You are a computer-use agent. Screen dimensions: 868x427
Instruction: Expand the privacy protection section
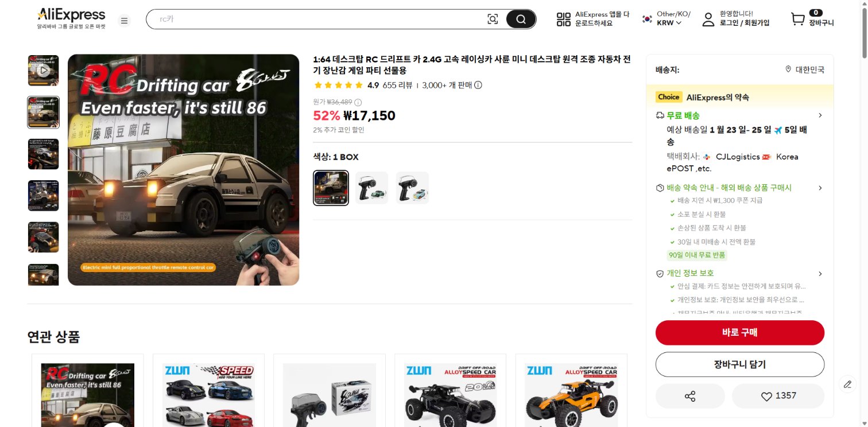click(820, 273)
